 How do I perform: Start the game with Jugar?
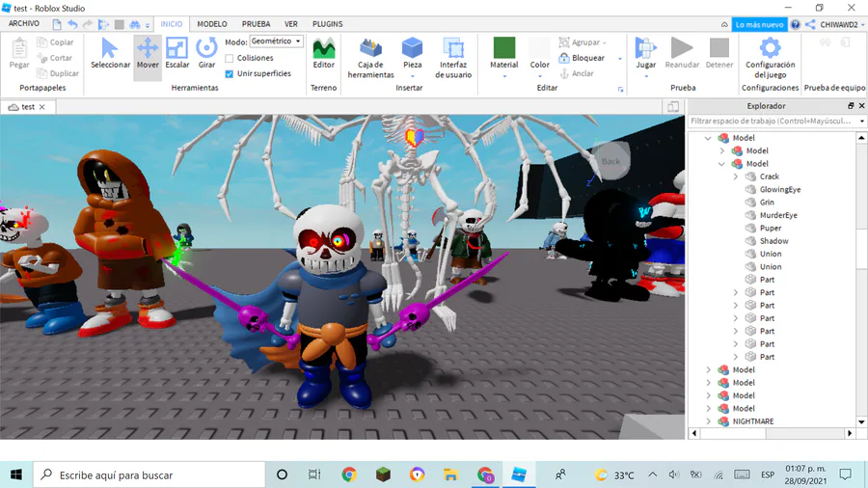tap(645, 53)
